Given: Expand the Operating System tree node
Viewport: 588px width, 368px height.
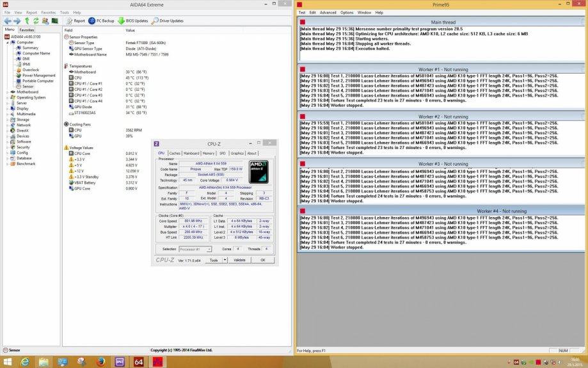Looking at the screenshot, I should [7, 97].
